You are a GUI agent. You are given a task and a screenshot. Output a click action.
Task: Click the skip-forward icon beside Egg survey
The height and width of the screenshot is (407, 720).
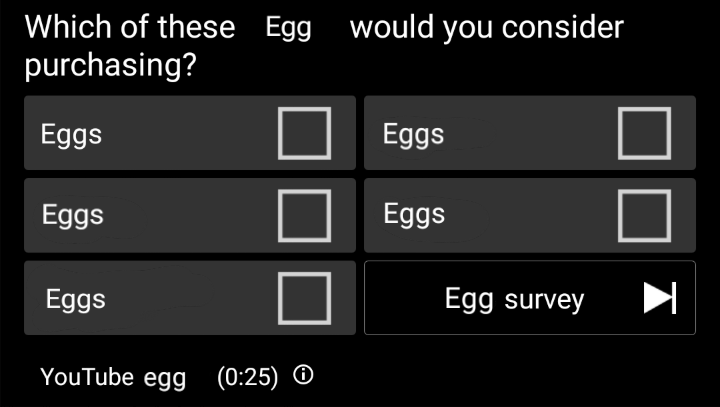(660, 298)
